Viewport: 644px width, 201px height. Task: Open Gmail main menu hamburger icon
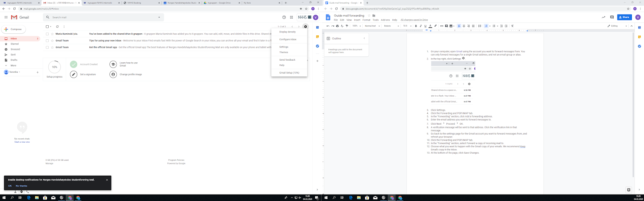[x=6, y=17]
